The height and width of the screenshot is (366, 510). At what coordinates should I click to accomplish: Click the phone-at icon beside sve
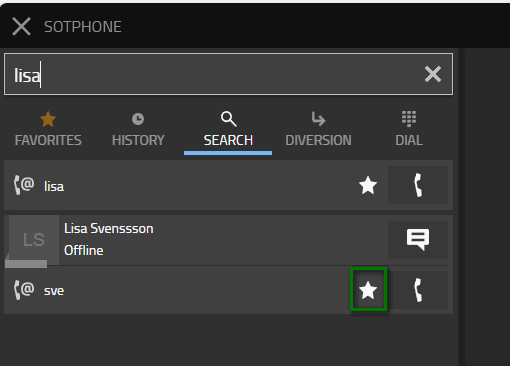pos(24,289)
